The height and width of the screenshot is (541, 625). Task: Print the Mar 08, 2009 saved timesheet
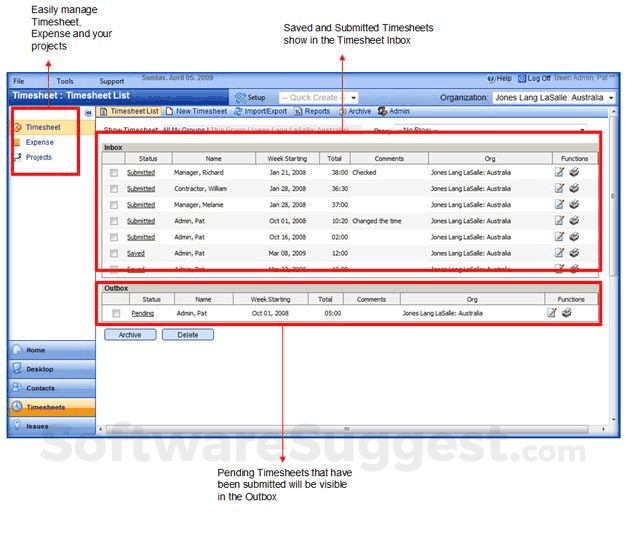pyautogui.click(x=574, y=253)
